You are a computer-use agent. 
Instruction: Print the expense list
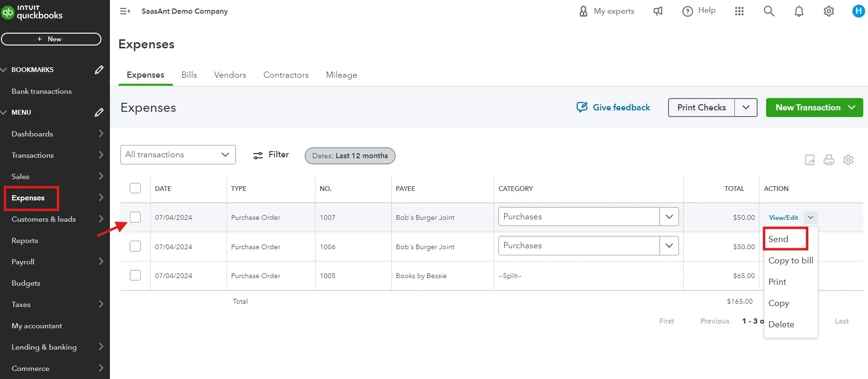click(829, 160)
